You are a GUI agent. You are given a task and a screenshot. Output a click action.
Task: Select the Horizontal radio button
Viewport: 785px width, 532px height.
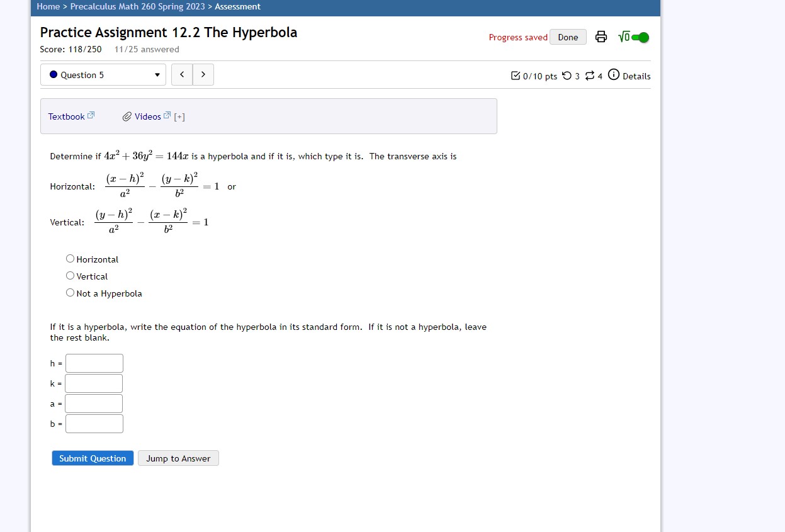pos(70,258)
